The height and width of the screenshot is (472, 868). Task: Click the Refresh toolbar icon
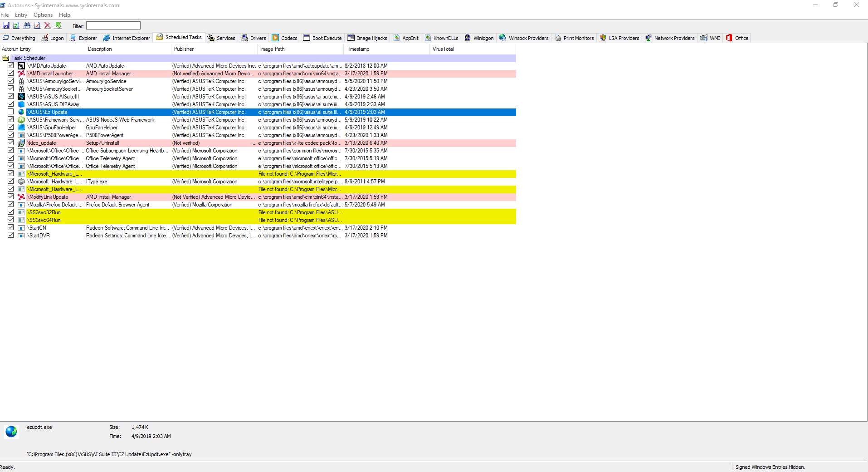[16, 25]
